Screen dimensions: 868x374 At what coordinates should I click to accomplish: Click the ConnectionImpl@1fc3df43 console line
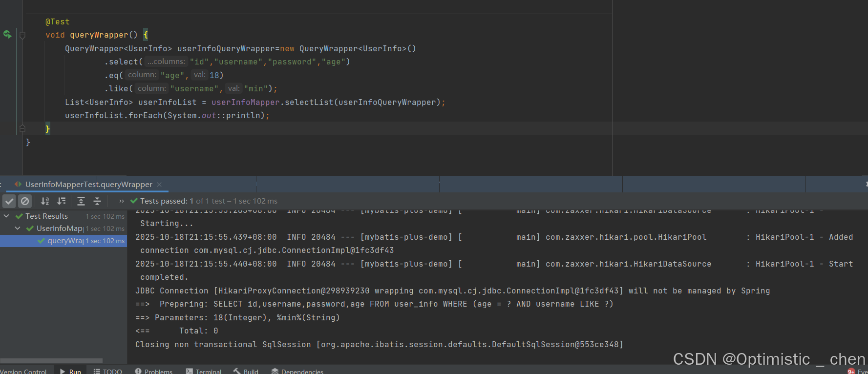pos(267,250)
